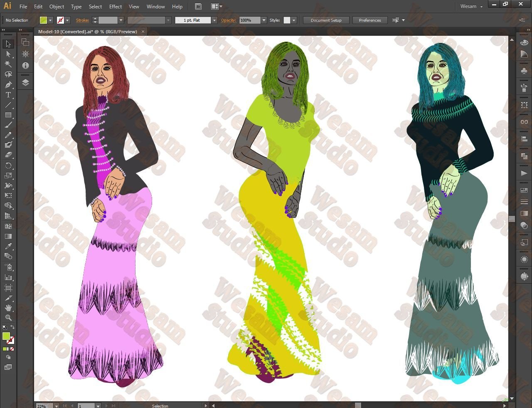The width and height of the screenshot is (532, 408).
Task: Open the Symbols panel club icon
Action: tap(524, 71)
